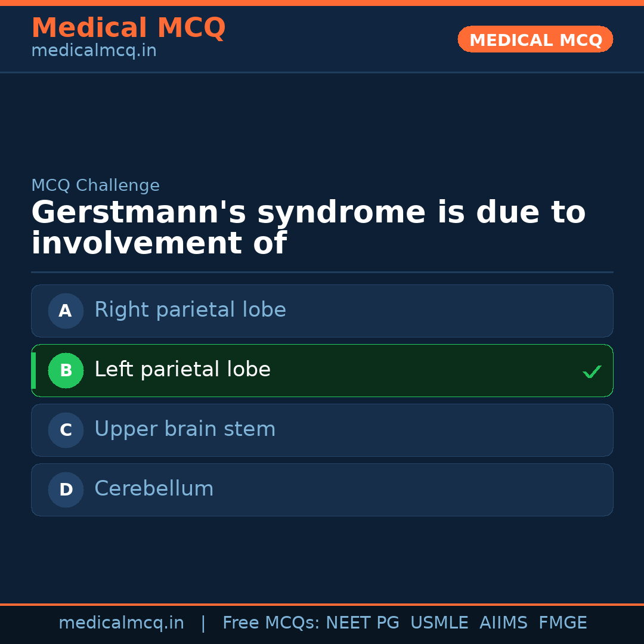Click the USMLE footer text
644x644 pixels.
coord(439,623)
